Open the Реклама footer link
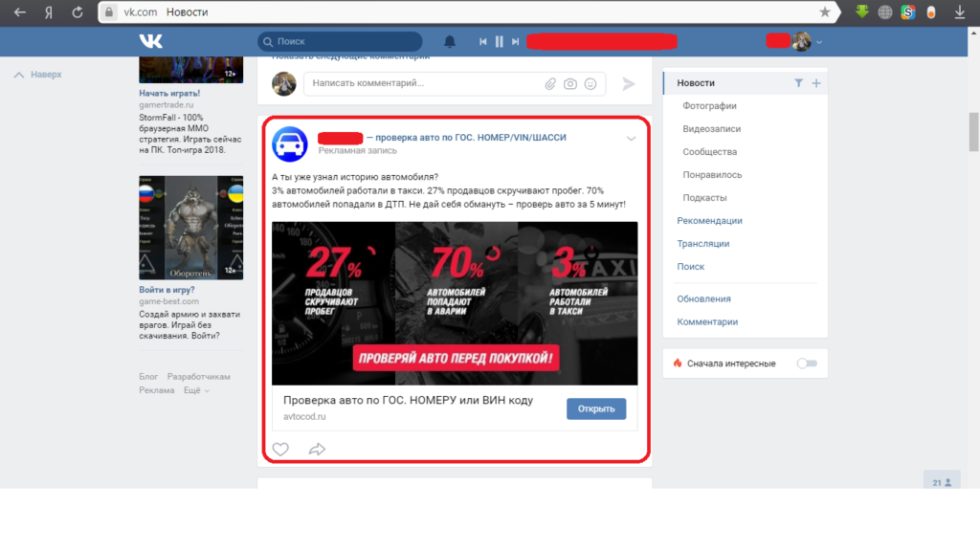 click(156, 390)
